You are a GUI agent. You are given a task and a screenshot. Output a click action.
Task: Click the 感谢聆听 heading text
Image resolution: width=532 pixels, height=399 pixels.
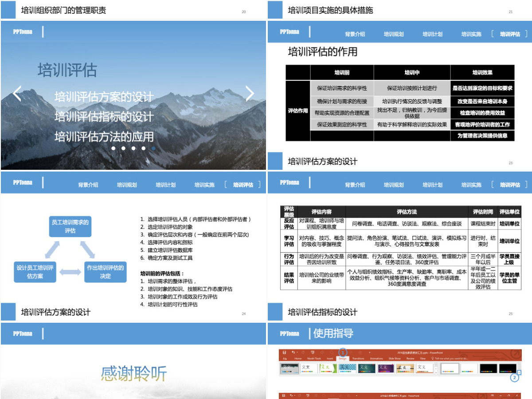133,374
